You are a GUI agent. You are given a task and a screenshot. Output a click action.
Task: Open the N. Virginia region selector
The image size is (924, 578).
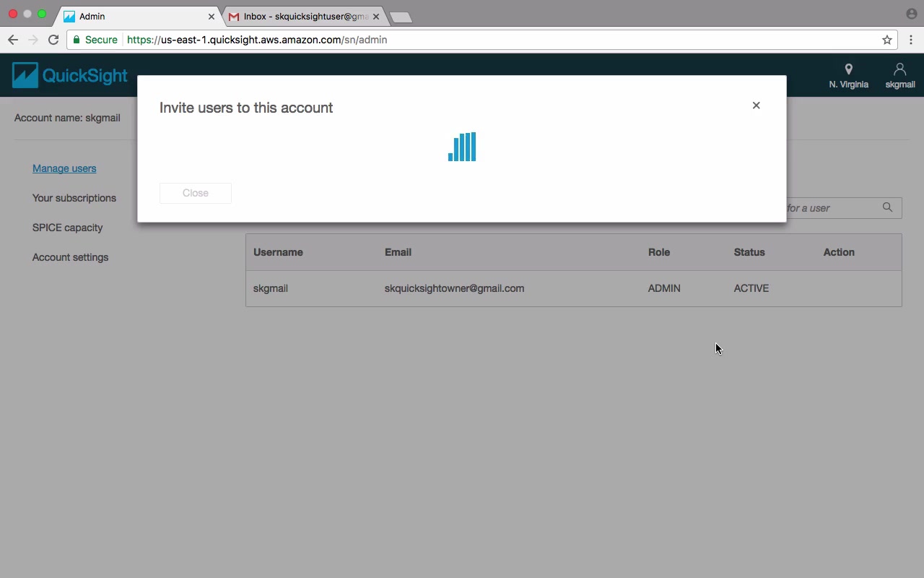(x=848, y=76)
